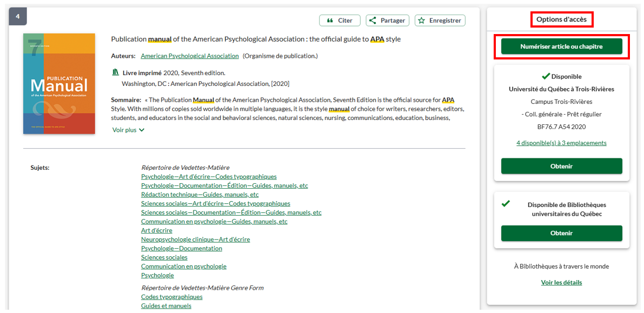Select subject Psychologie—Art d'écrire—Codes typographiques
Image resolution: width=644 pixels, height=313 pixels.
(x=209, y=177)
